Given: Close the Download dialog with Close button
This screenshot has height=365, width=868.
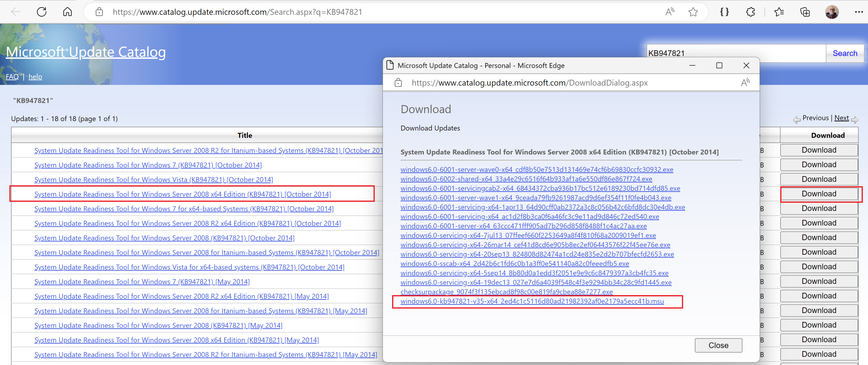Looking at the screenshot, I should tap(718, 345).
